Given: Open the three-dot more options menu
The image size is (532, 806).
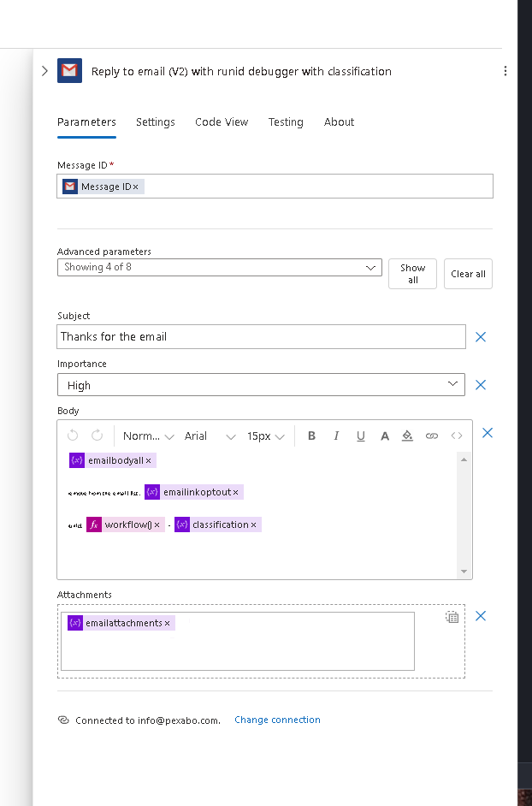Looking at the screenshot, I should pos(505,71).
